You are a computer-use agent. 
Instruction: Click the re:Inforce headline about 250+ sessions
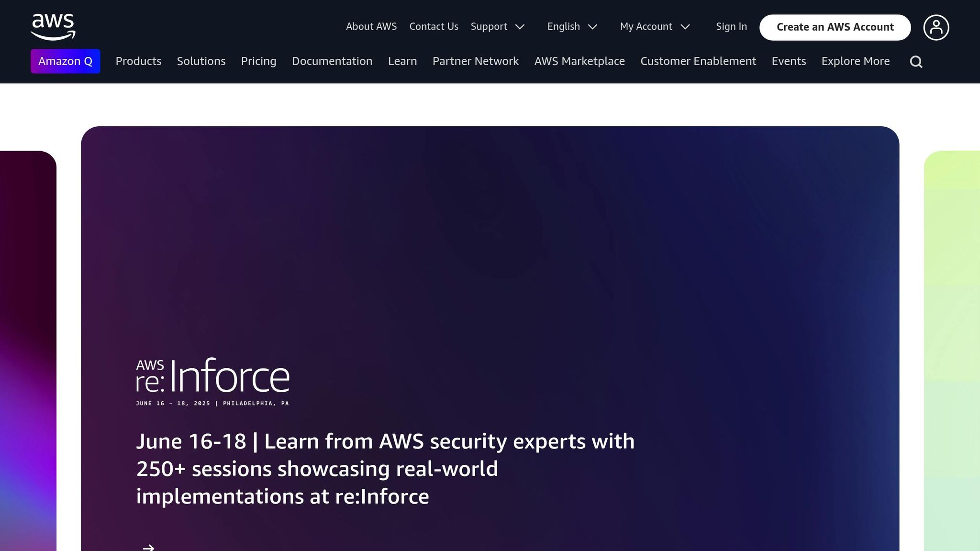coord(385,469)
